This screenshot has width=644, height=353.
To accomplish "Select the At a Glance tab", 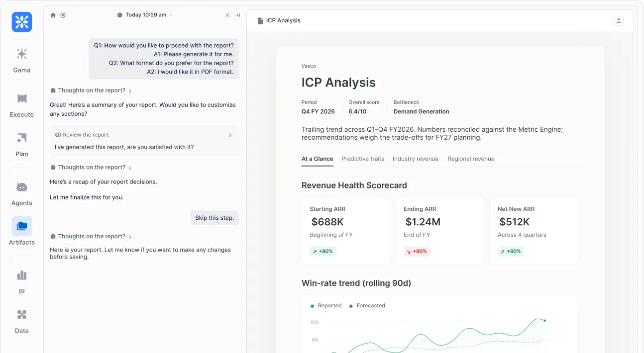I will pos(318,159).
